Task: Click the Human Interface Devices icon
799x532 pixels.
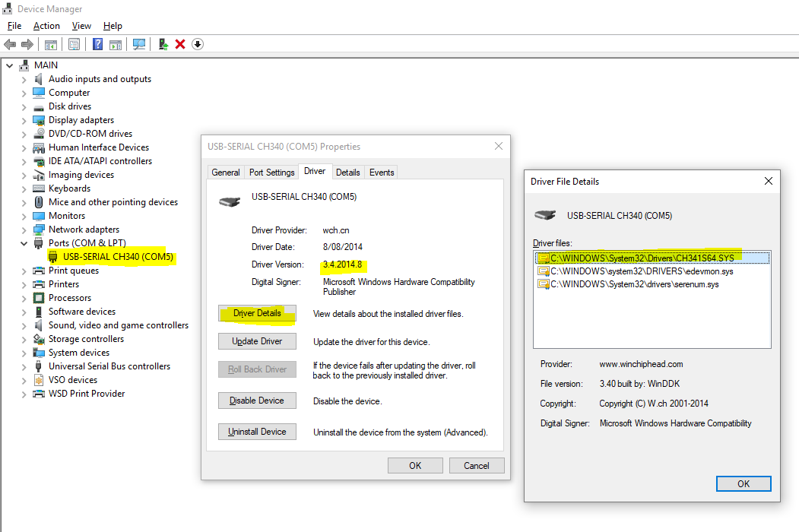Action: click(39, 147)
